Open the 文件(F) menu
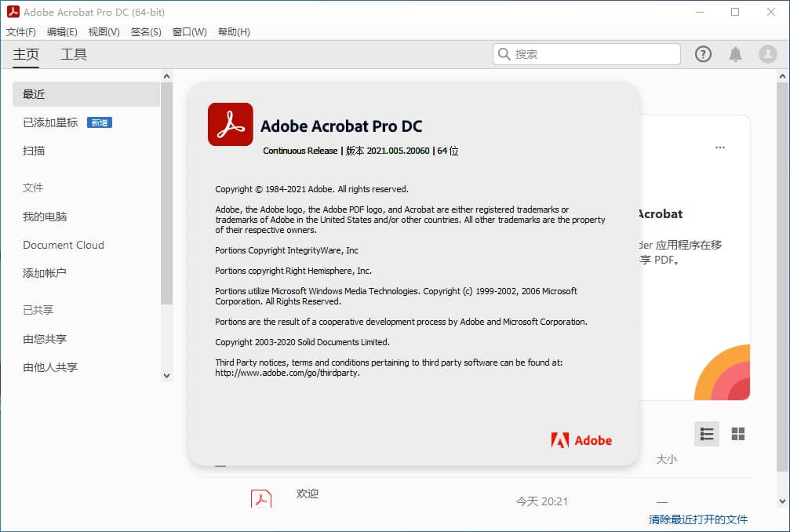790x532 pixels. 21,32
